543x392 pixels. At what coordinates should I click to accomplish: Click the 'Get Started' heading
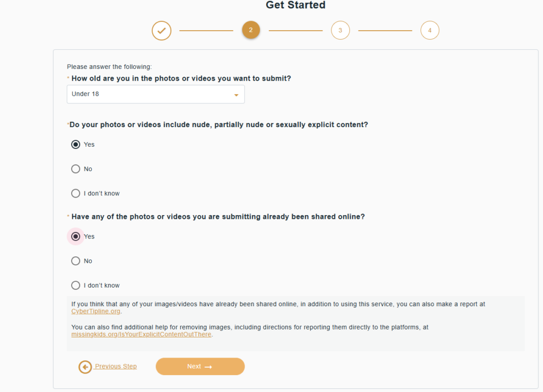[295, 5]
